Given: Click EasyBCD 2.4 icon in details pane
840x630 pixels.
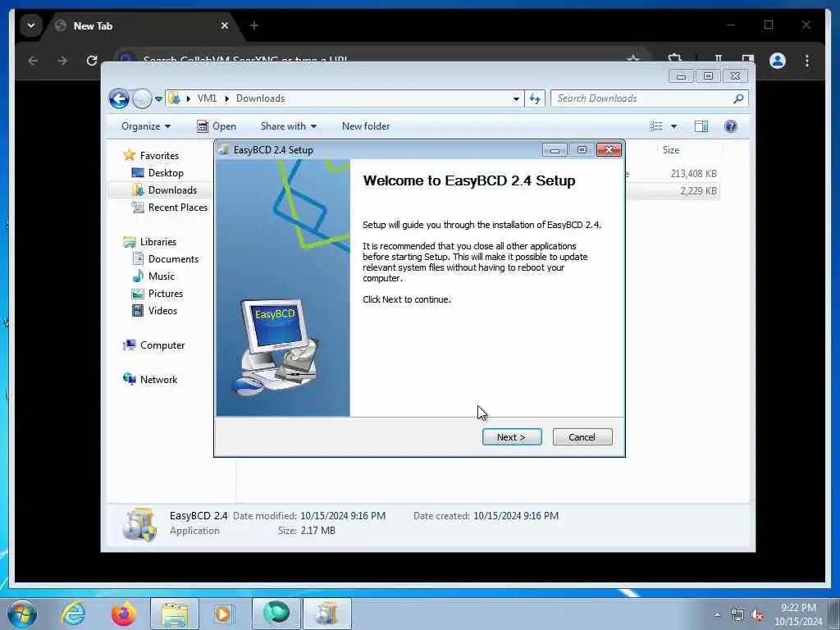Looking at the screenshot, I should tap(139, 524).
